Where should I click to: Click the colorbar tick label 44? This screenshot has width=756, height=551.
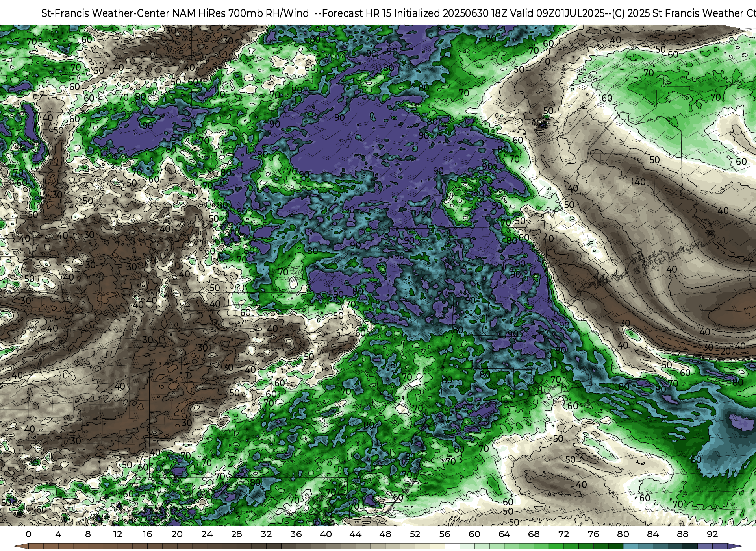(x=356, y=534)
